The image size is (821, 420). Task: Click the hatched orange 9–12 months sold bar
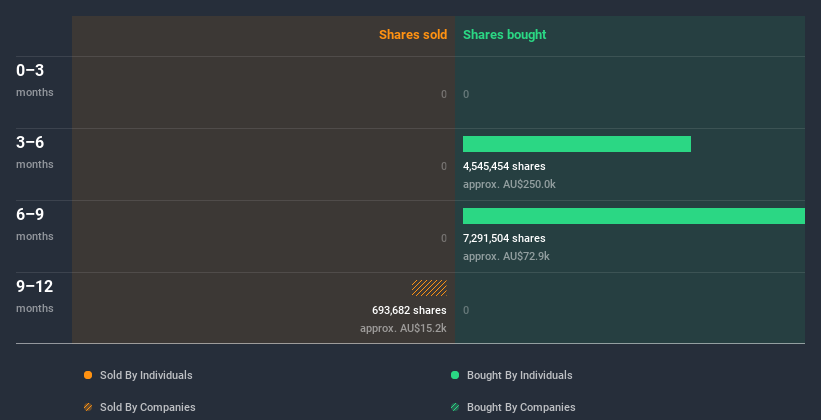tap(429, 288)
